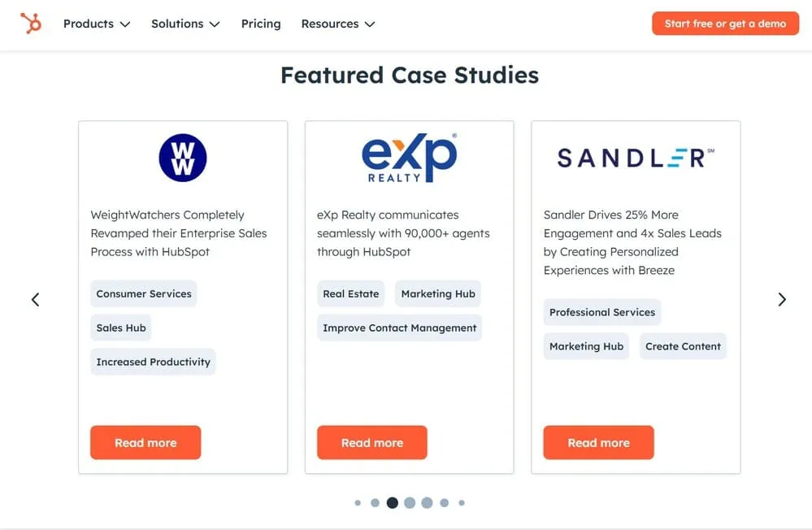Select the Improve Contact Management tag

pyautogui.click(x=399, y=328)
